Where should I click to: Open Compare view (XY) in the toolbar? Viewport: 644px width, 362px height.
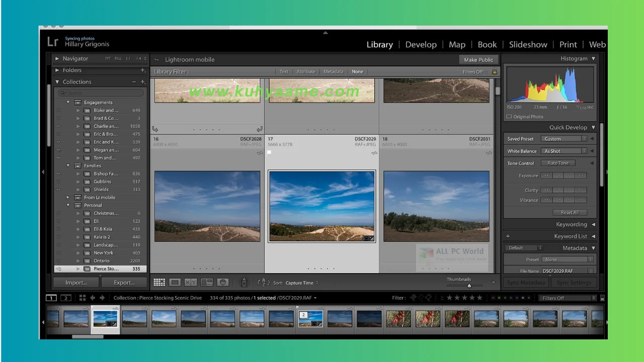tap(191, 283)
